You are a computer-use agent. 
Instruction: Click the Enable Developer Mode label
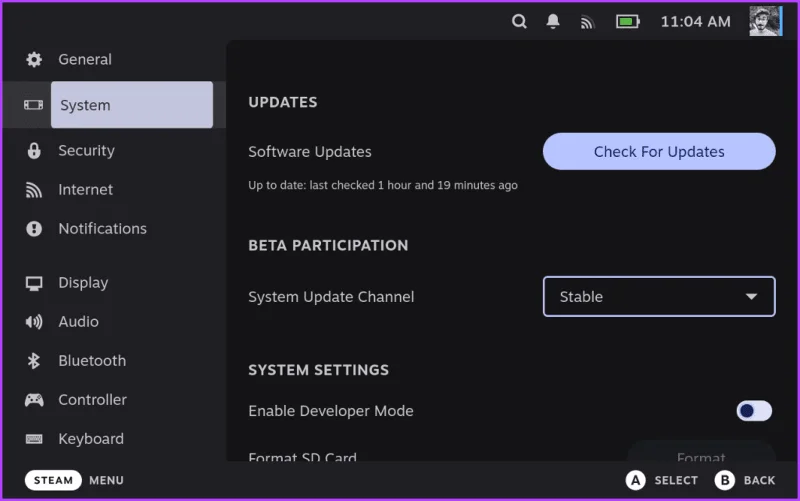[331, 411]
